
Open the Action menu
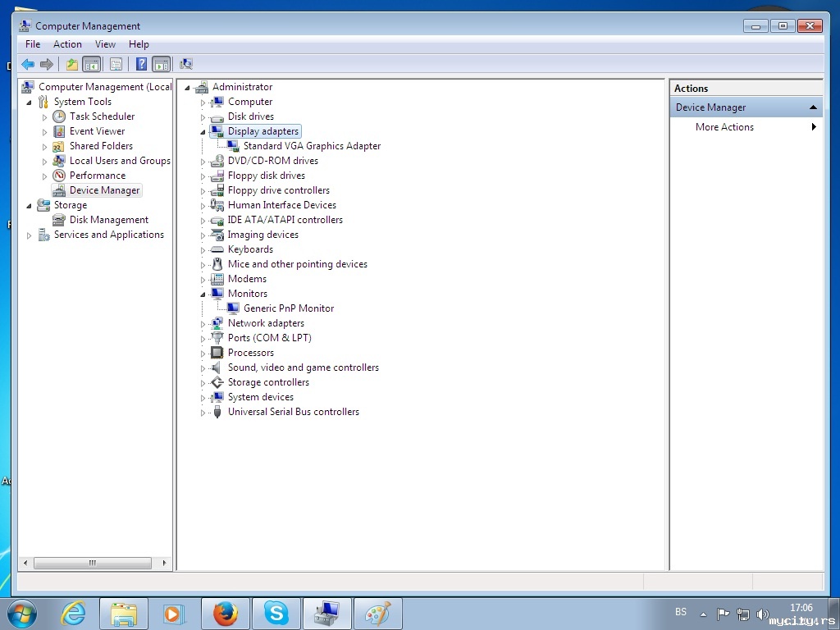click(67, 44)
